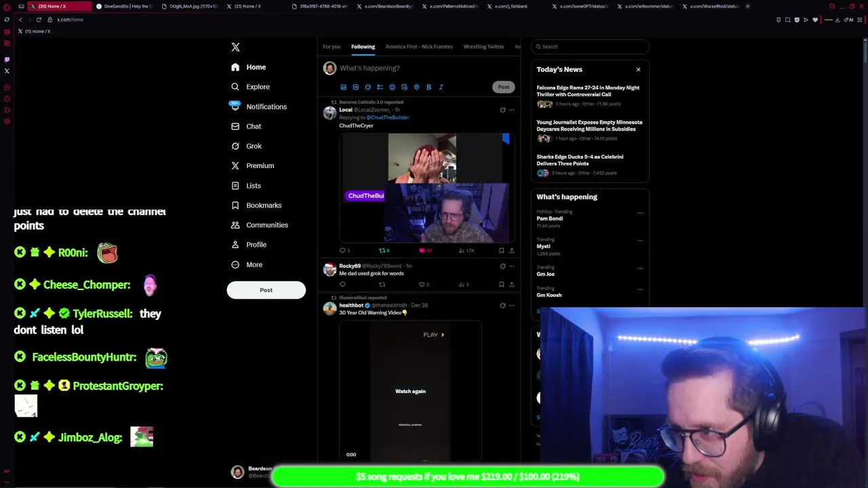
Task: Toggle bold formatting in composer
Action: (429, 87)
